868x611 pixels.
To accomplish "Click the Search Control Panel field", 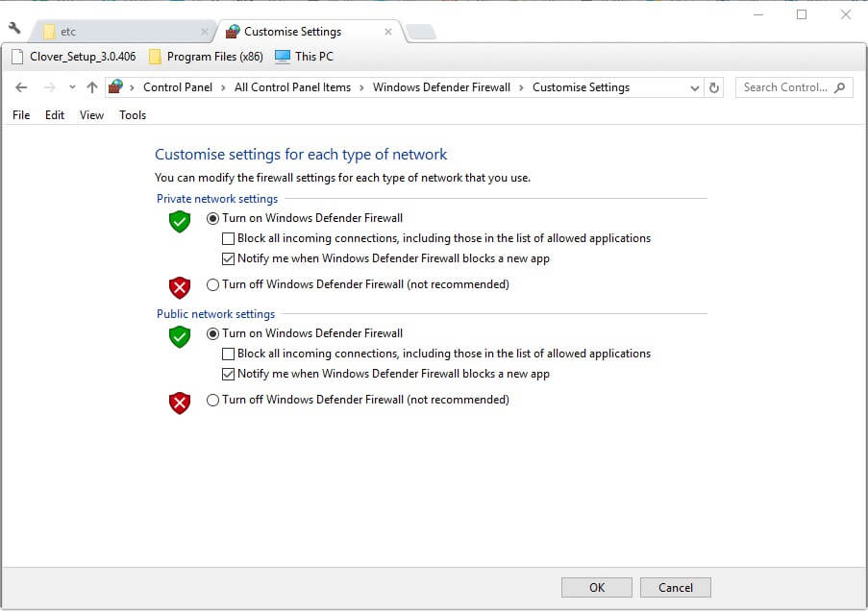I will click(794, 87).
